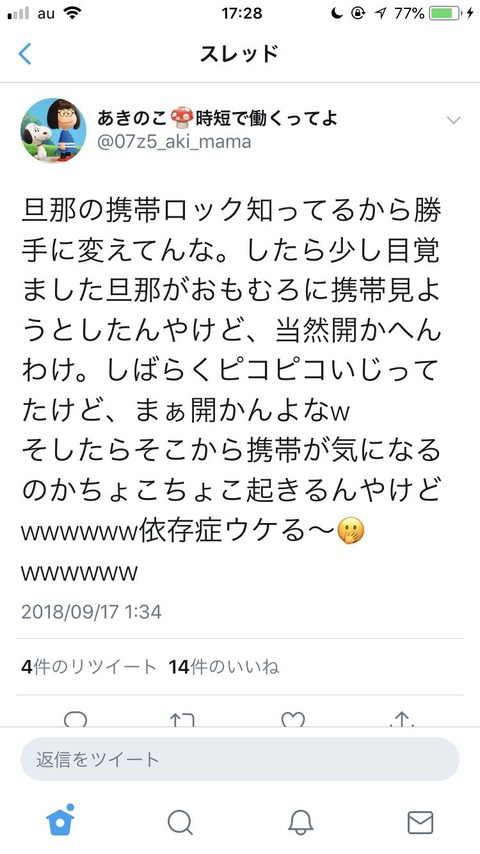Tap the tweet body text
The width and height of the screenshot is (480, 854).
(231, 391)
